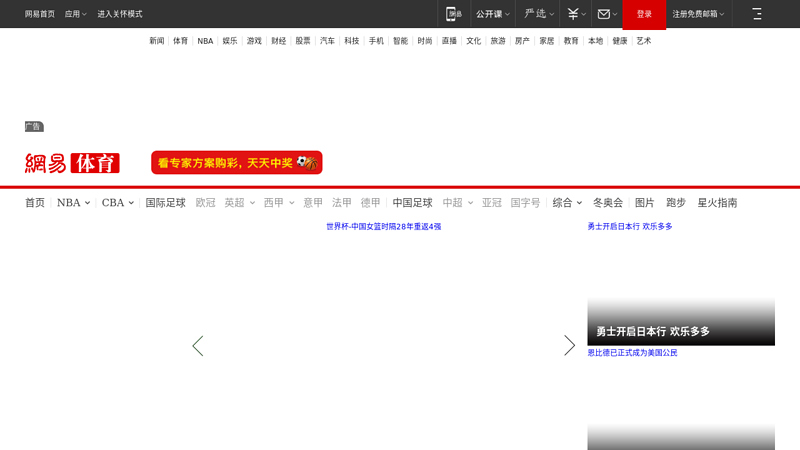Open the 股票 channel
This screenshot has height=450, width=800.
(303, 41)
